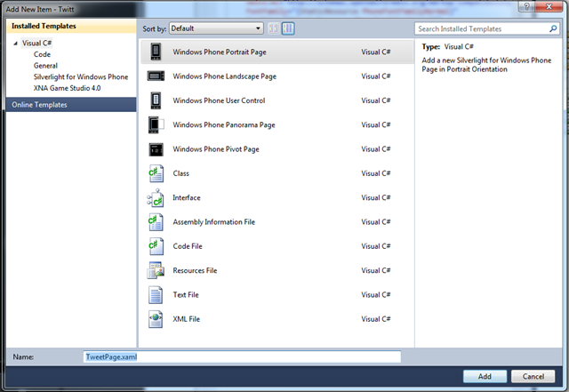
Task: Select the Windows Phone Pivot Page icon
Action: 156,149
